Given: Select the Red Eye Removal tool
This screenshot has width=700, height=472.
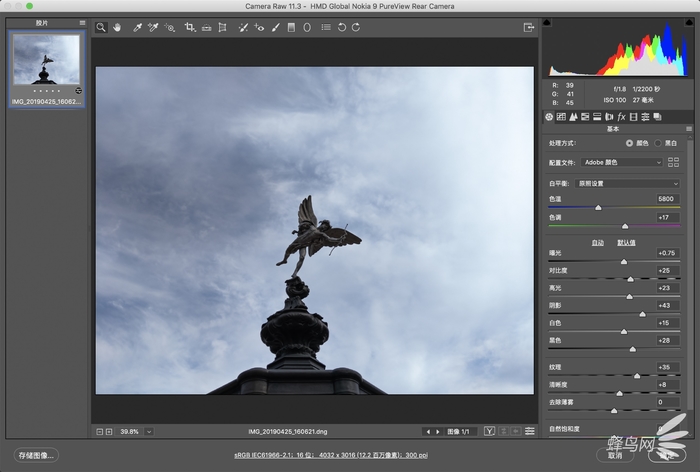Looking at the screenshot, I should click(260, 28).
